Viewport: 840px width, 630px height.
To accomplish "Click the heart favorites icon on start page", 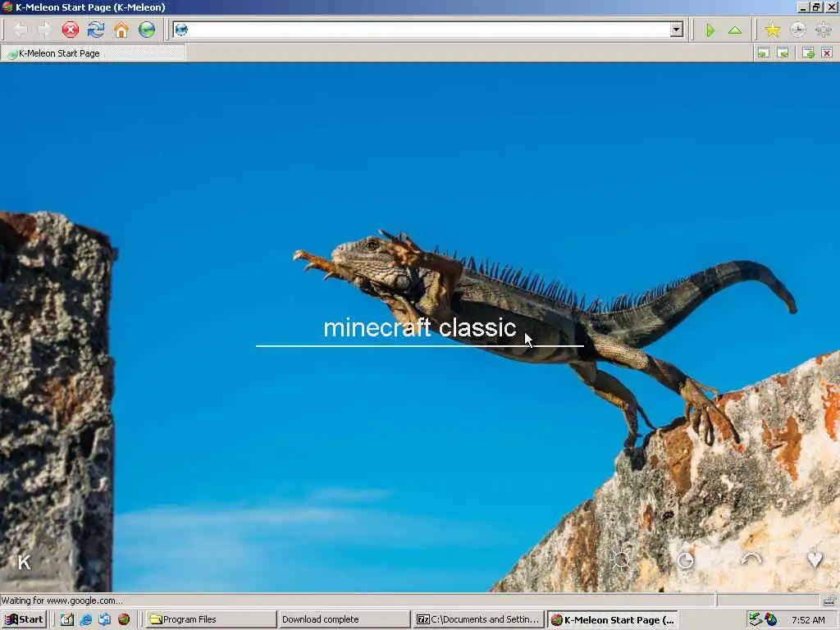I will [x=815, y=559].
